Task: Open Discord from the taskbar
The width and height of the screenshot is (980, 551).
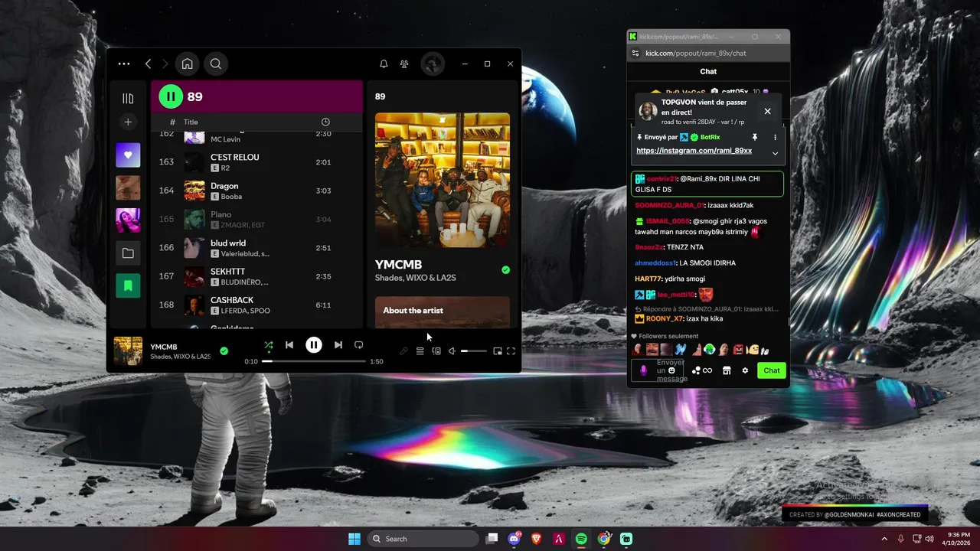Action: 514,539
